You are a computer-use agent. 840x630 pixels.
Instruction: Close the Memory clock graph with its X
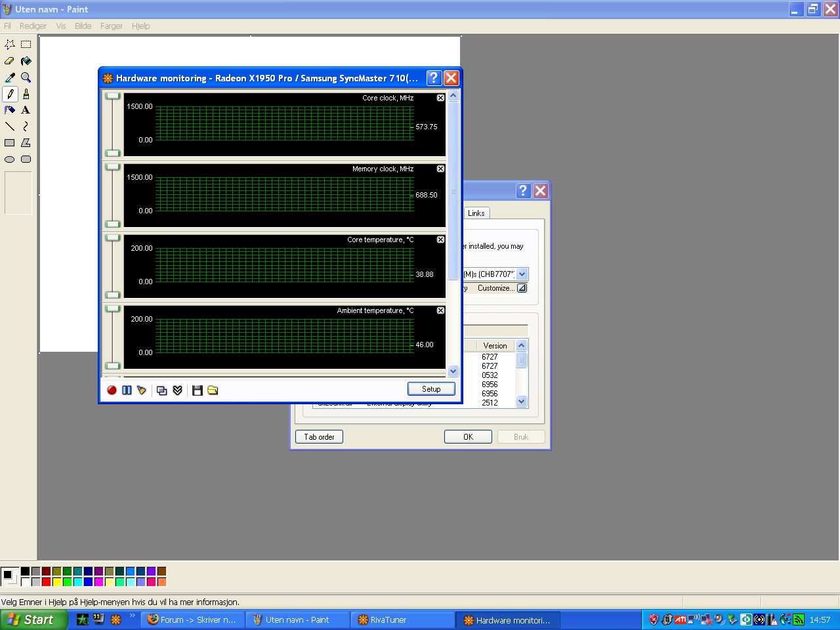point(440,169)
